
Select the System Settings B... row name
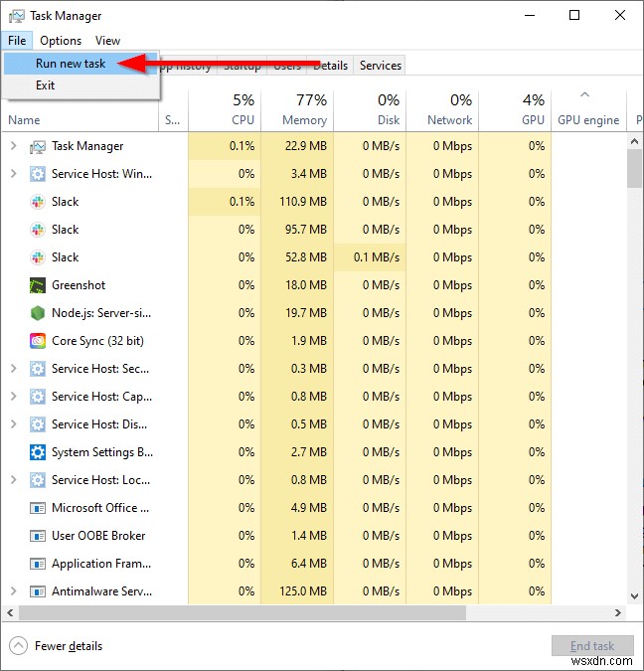pyautogui.click(x=101, y=452)
